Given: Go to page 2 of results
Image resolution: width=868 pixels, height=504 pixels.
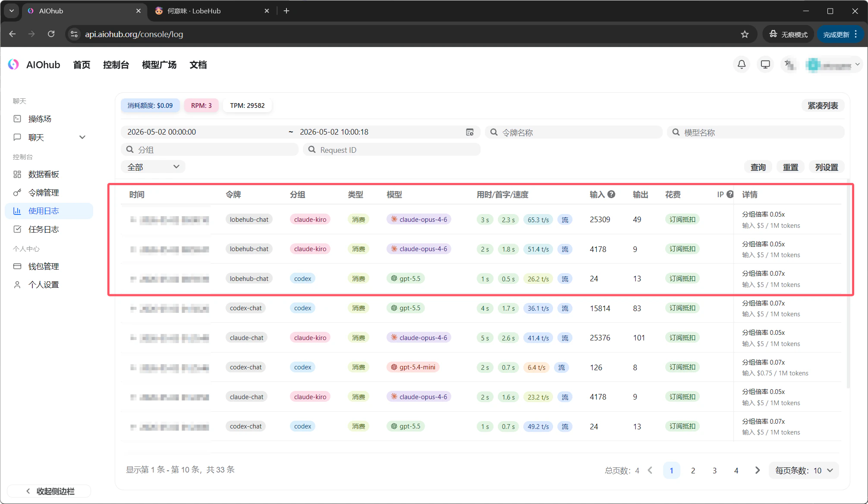Looking at the screenshot, I should (693, 470).
